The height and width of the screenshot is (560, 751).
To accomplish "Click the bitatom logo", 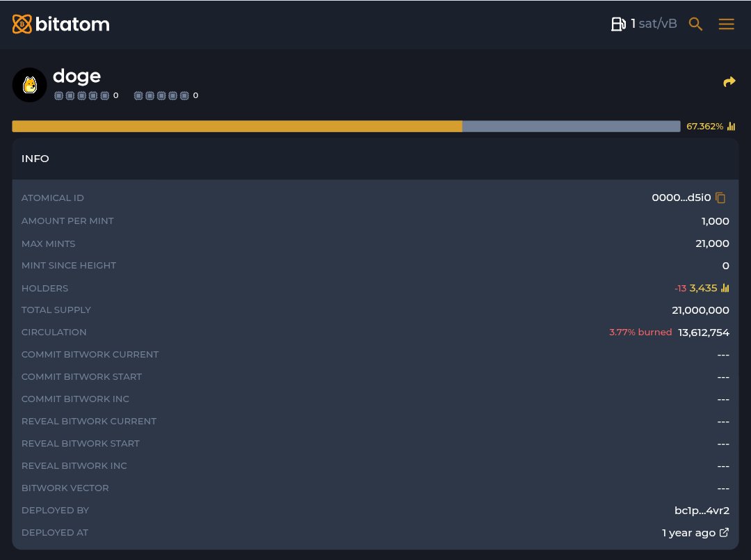I will click(60, 24).
